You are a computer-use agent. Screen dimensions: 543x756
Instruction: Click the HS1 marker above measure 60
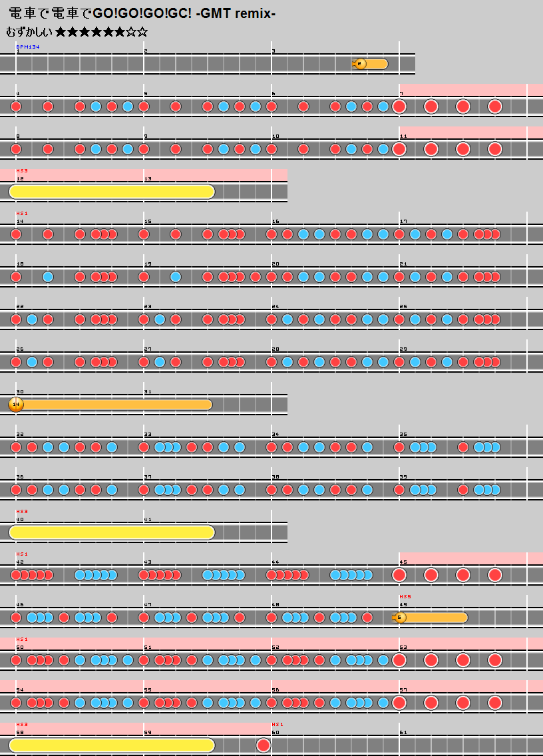(x=277, y=724)
